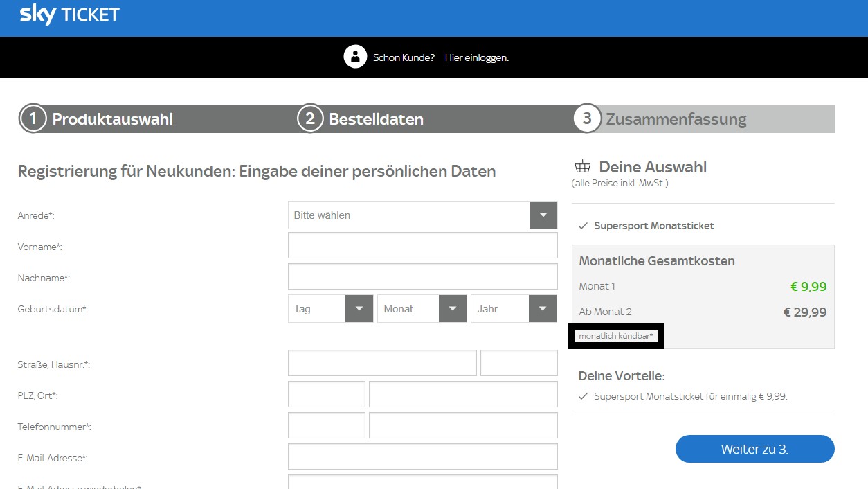Click the Schon Kunde? text

(x=404, y=57)
